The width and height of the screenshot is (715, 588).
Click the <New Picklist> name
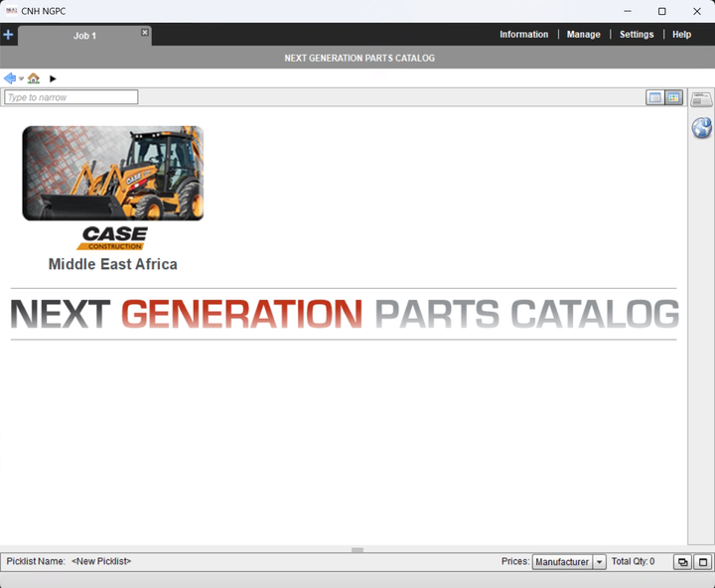click(101, 561)
